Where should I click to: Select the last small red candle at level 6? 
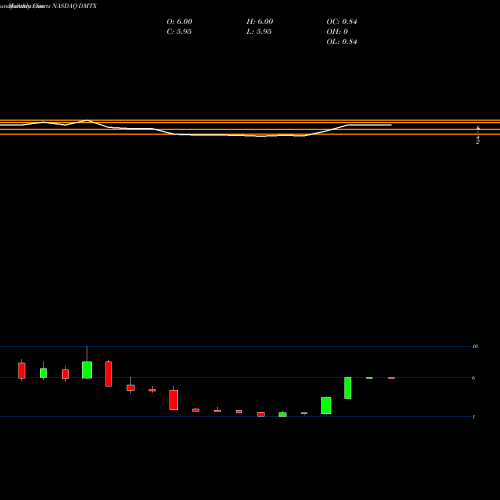(x=391, y=378)
